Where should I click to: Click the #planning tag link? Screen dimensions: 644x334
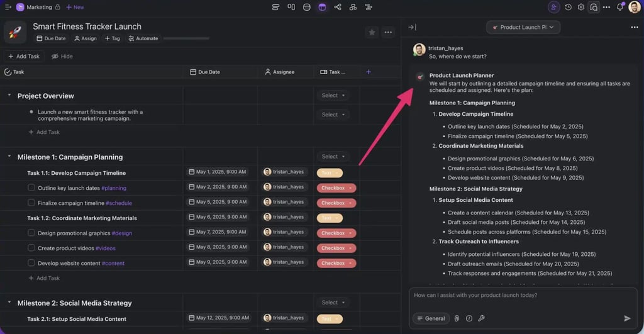[114, 188]
